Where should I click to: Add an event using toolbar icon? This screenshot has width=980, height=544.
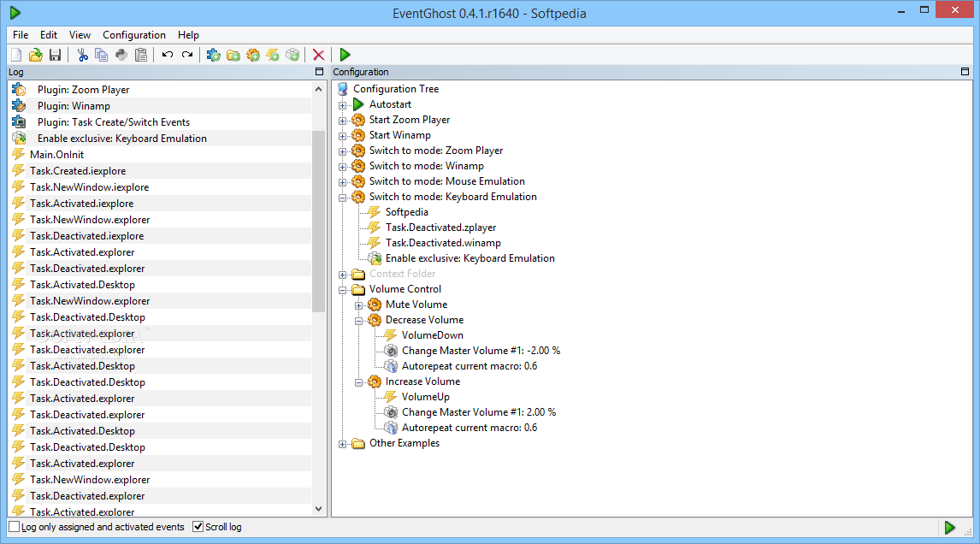(x=273, y=55)
